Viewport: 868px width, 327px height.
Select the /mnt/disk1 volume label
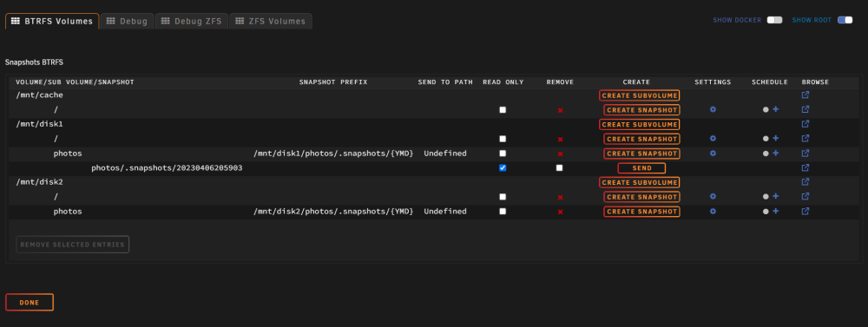tap(39, 124)
